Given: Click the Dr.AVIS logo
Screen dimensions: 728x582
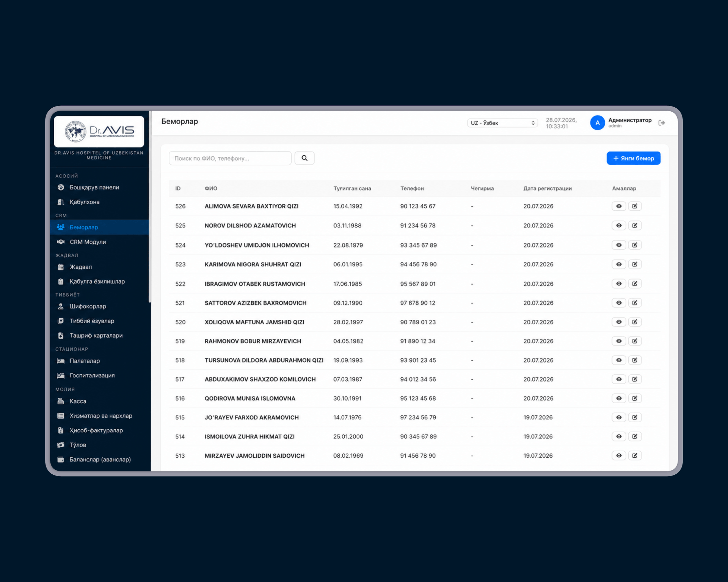Looking at the screenshot, I should pos(99,131).
